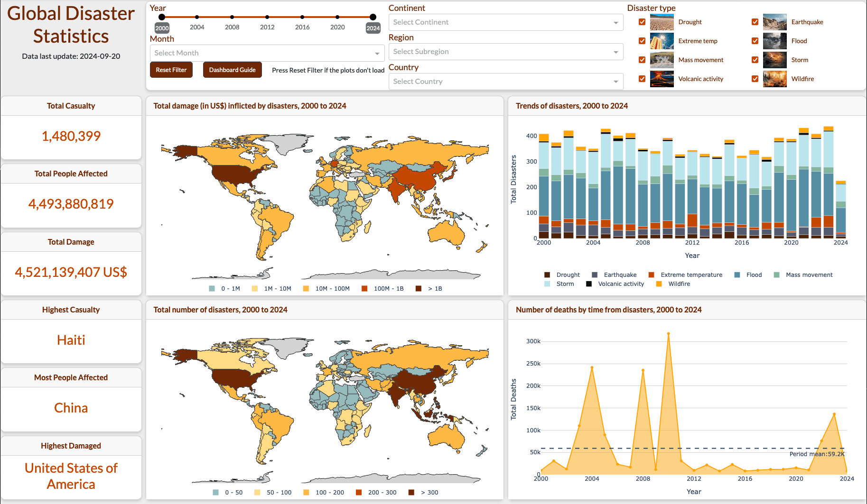Click the 2012 mark on year slider
Screen dimensions: 867x504
click(x=267, y=17)
